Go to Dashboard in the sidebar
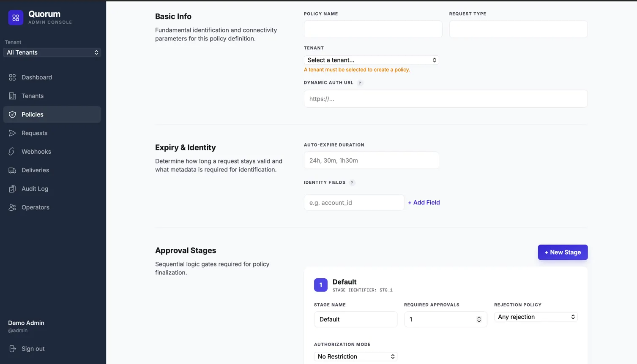The image size is (637, 364). point(52,77)
